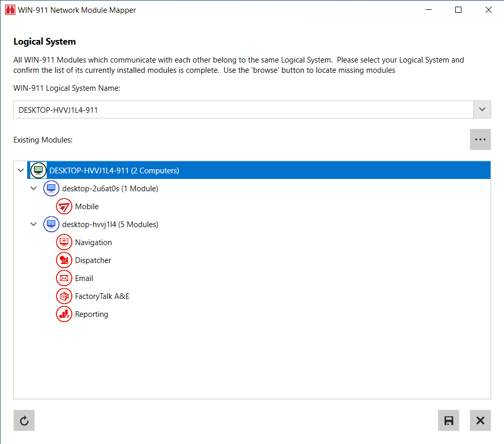Select the Email module icon

[64, 278]
